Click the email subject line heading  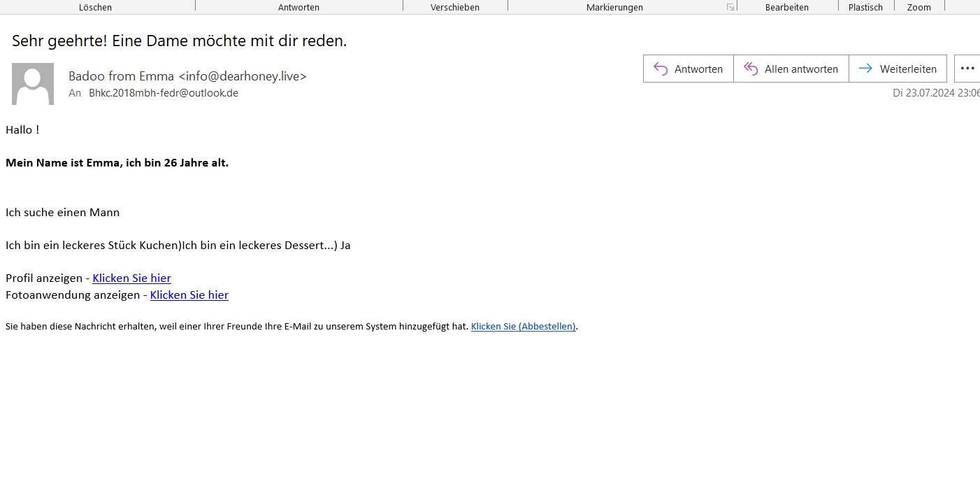[179, 41]
